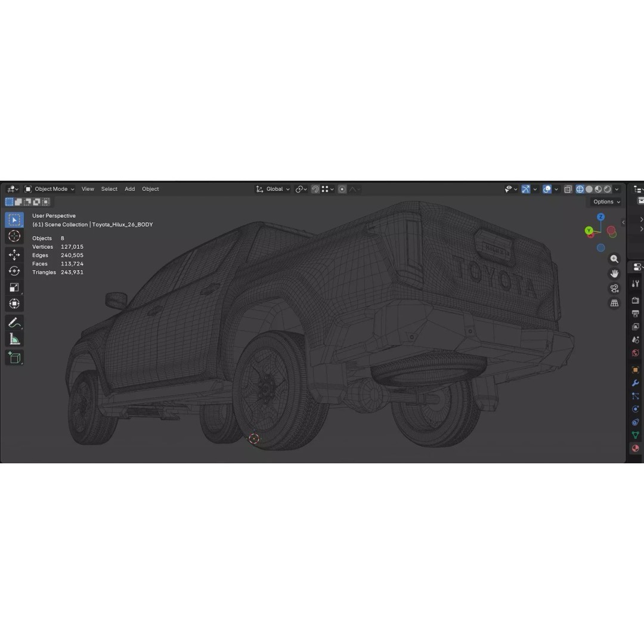Image resolution: width=644 pixels, height=644 pixels.
Task: Open the Object Mode dropdown
Action: [x=49, y=190]
